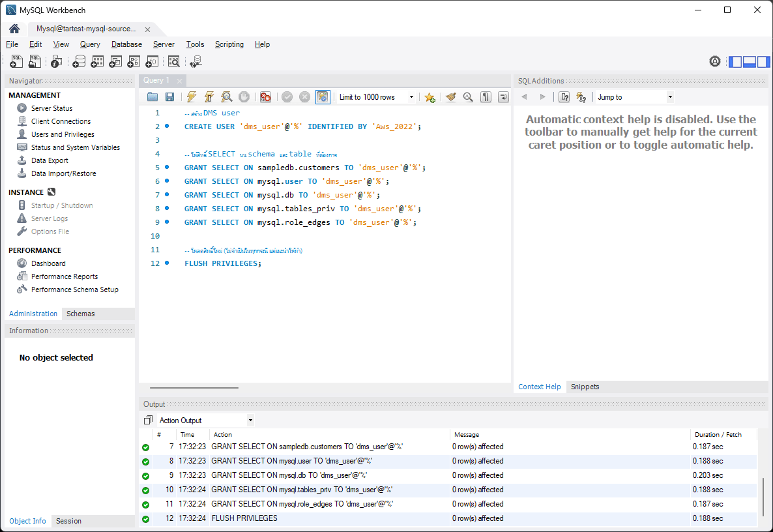Show find panel in editor
Image resolution: width=773 pixels, height=532 pixels.
point(468,97)
